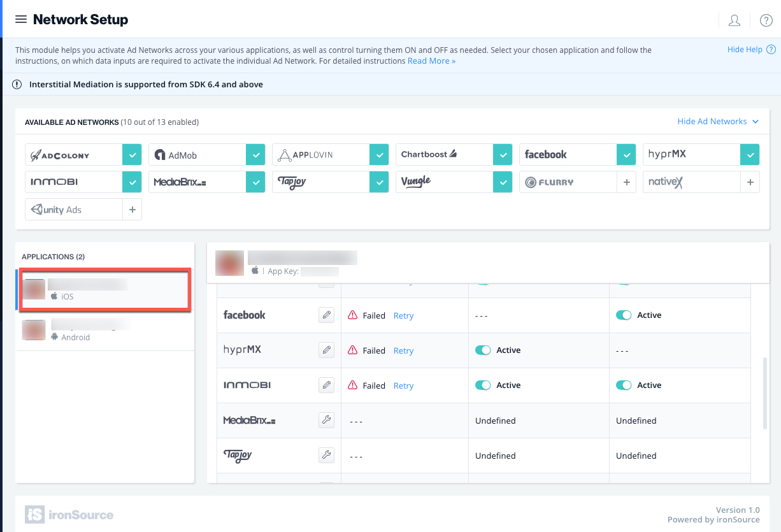Screen dimensions: 781x532
Task: Open hyprMX edit pencil icon
Action: click(326, 350)
